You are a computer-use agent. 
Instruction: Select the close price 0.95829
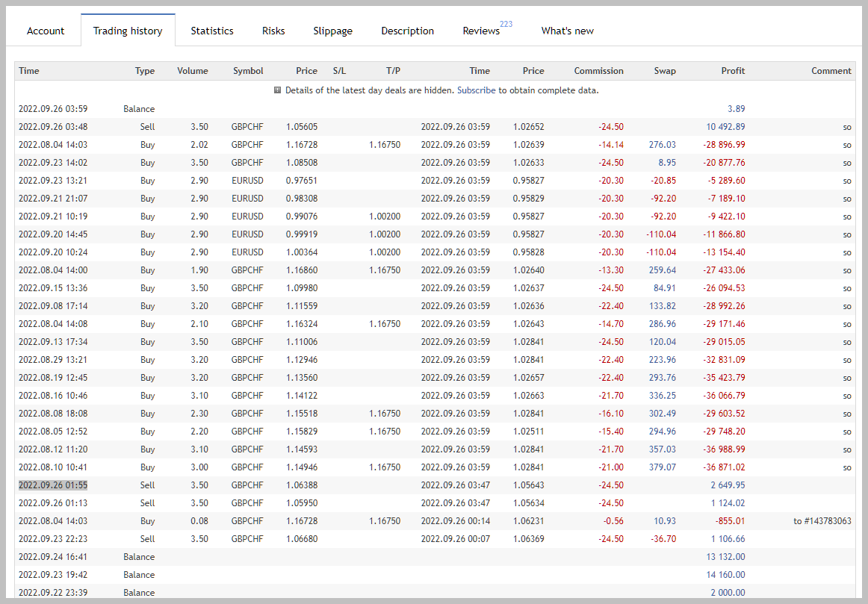pyautogui.click(x=529, y=199)
